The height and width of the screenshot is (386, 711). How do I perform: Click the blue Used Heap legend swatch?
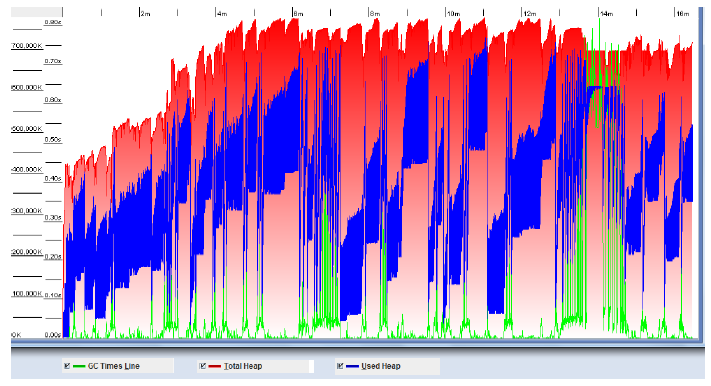coord(352,366)
